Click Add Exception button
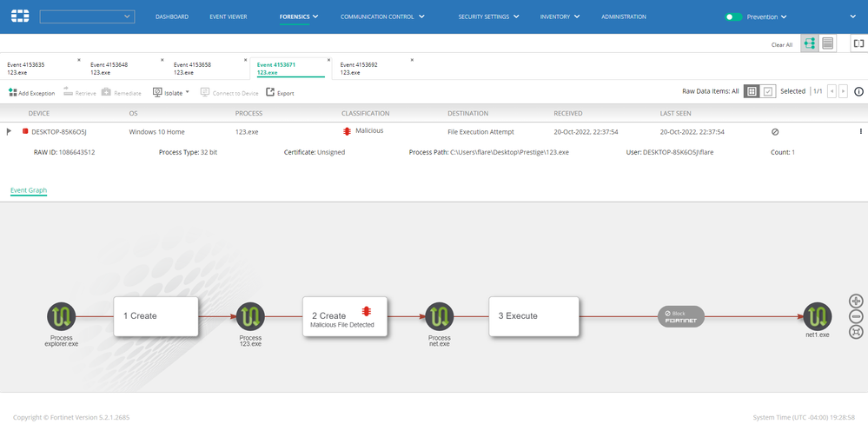This screenshot has width=868, height=424. [x=31, y=92]
